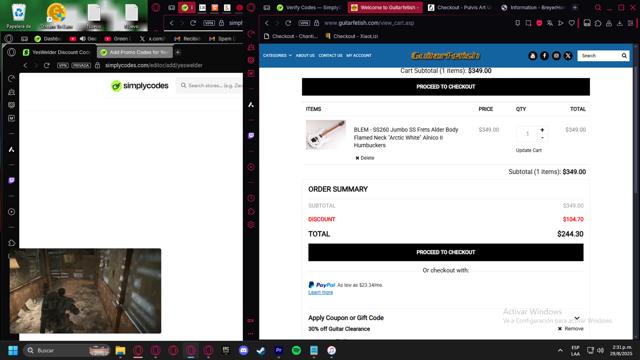Delete the BLEM SS260 guitar item
640x360 pixels.
pos(364,158)
